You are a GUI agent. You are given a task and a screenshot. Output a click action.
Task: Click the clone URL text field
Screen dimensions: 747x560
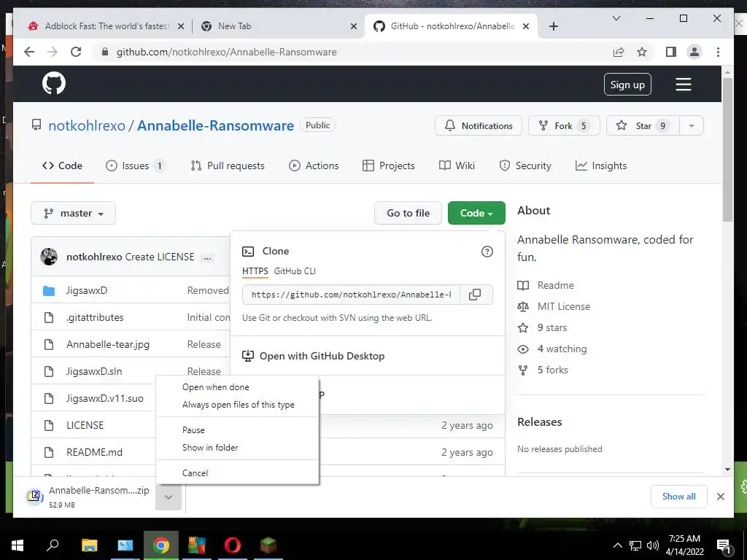click(351, 295)
